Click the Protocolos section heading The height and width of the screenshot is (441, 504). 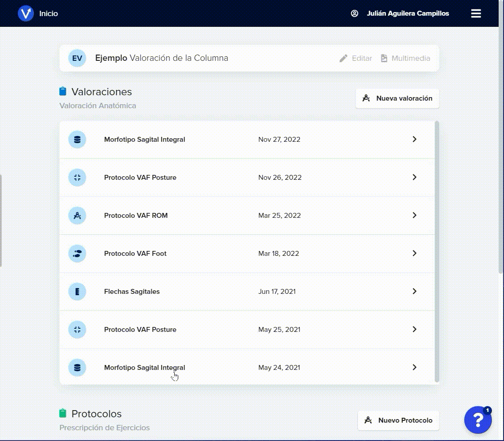click(97, 414)
